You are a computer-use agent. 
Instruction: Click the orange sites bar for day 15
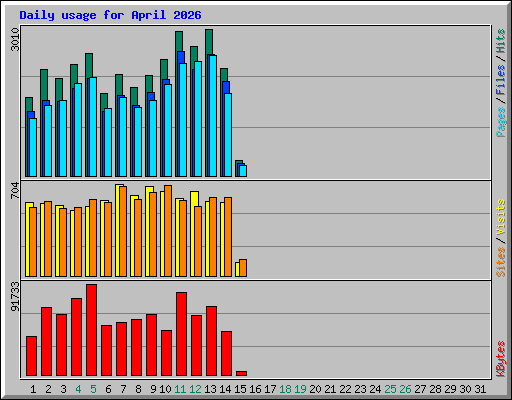(243, 268)
